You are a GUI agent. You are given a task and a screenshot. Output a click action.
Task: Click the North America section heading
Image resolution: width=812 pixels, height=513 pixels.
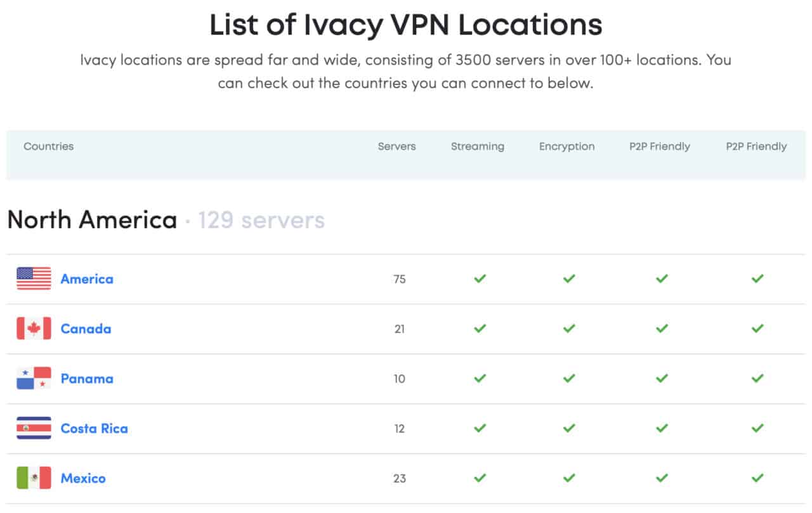pyautogui.click(x=92, y=220)
